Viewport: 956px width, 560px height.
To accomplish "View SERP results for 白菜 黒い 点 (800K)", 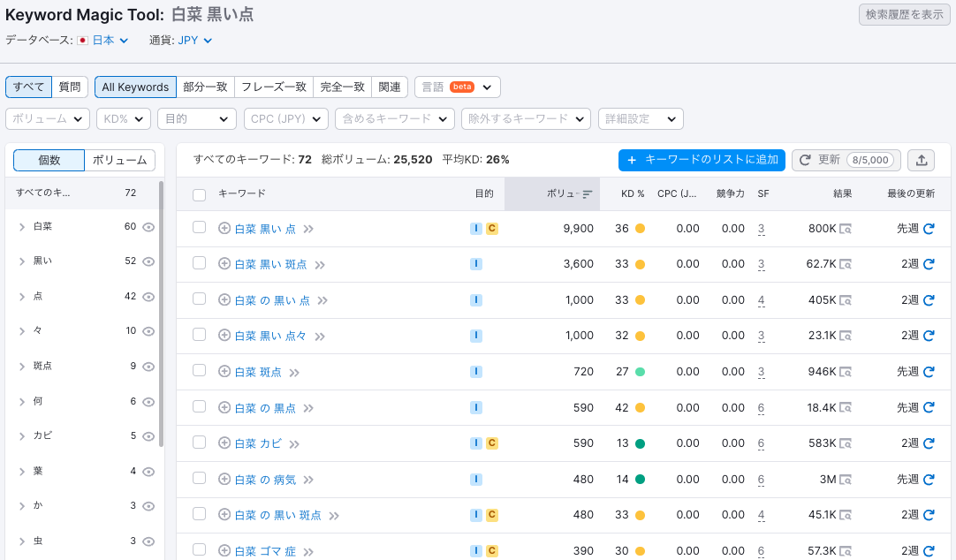I will tap(845, 229).
